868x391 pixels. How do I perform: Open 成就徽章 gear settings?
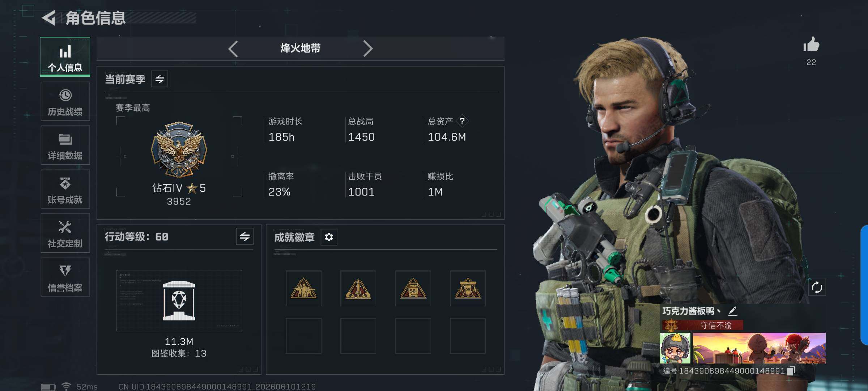pyautogui.click(x=329, y=237)
